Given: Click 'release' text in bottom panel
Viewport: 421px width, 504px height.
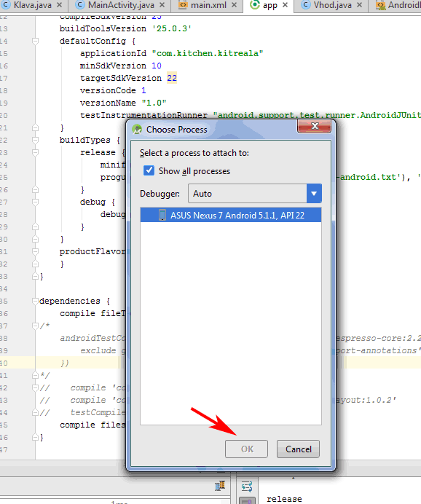Looking at the screenshot, I should point(284,499).
